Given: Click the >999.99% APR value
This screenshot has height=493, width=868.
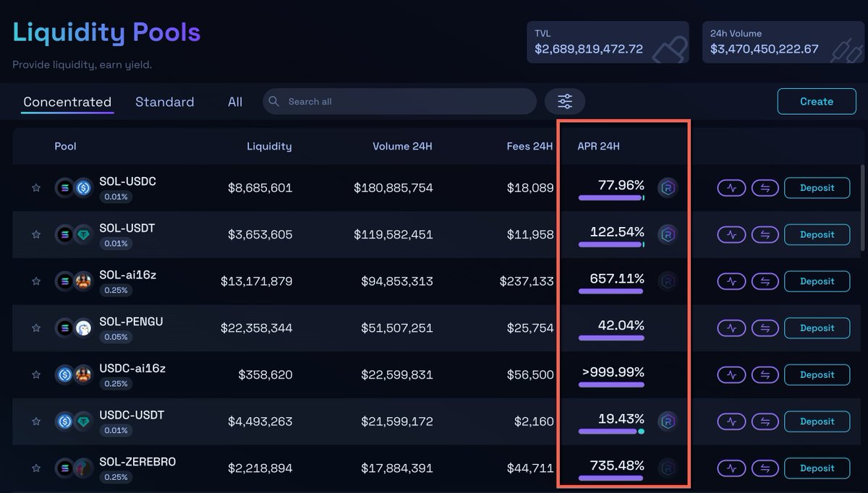Looking at the screenshot, I should 613,372.
